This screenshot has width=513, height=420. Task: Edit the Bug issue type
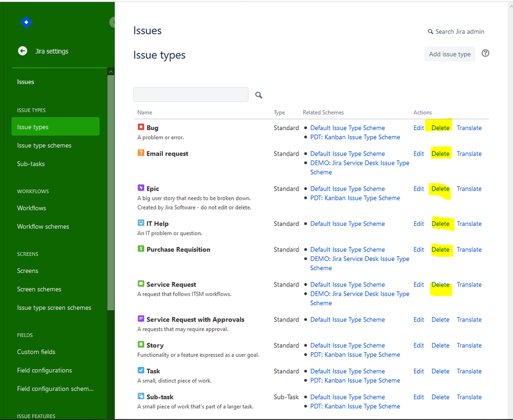(419, 128)
